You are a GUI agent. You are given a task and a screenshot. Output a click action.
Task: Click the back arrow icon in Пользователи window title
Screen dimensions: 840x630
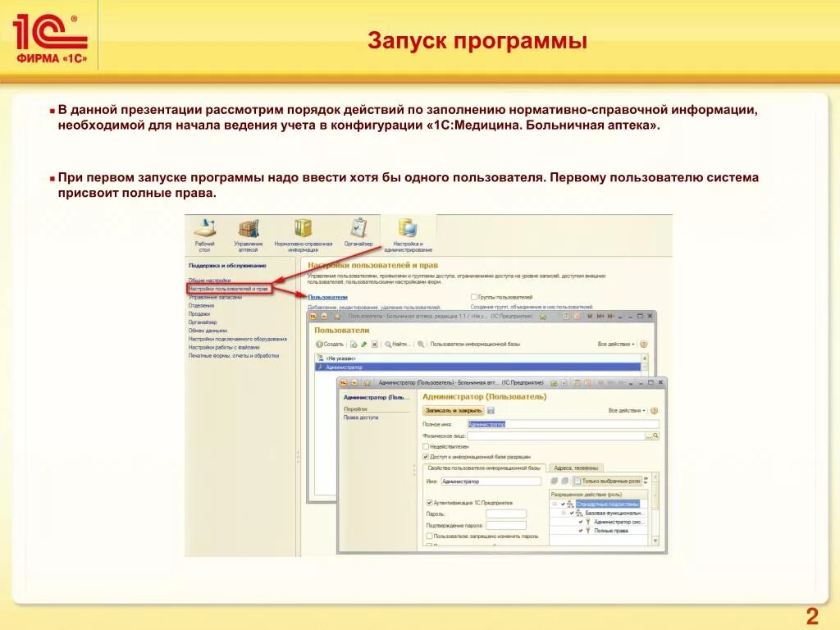click(323, 317)
